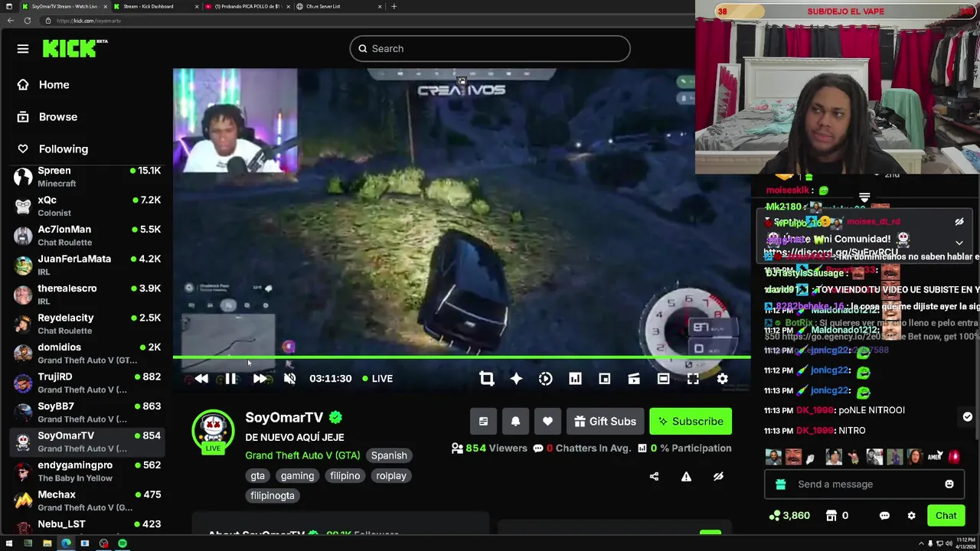Screen dimensions: 980x551
Task: Open Windows Start menu
Action: pyautogui.click(x=9, y=544)
